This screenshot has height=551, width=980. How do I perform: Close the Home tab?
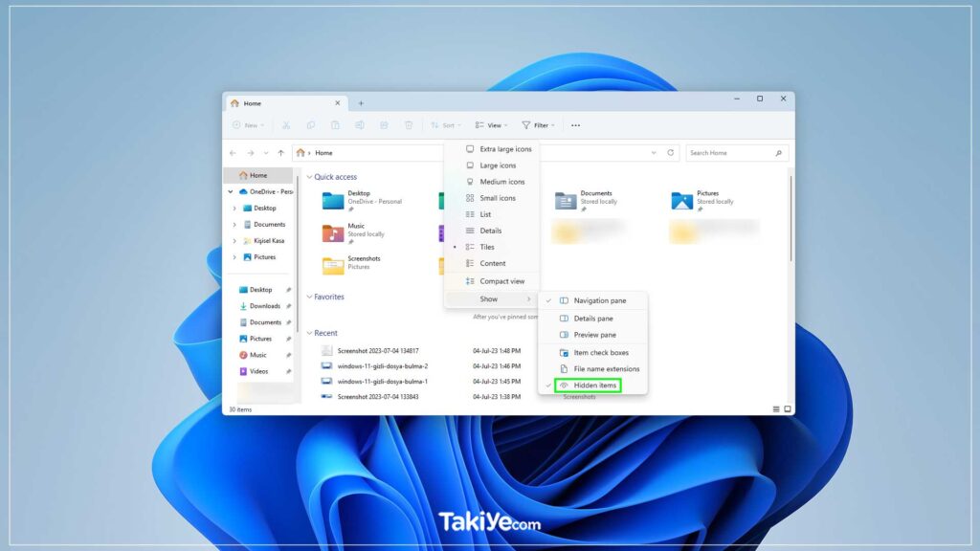click(338, 103)
